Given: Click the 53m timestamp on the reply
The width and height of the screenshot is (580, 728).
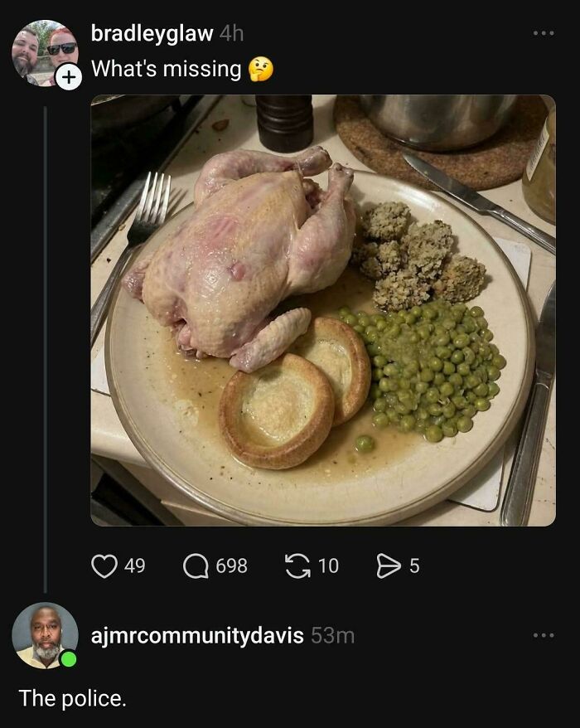Looking at the screenshot, I should [332, 636].
